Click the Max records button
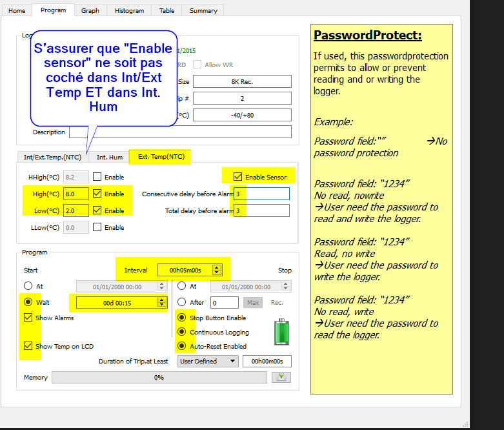Screen dimensions: 504x430 click(x=253, y=303)
